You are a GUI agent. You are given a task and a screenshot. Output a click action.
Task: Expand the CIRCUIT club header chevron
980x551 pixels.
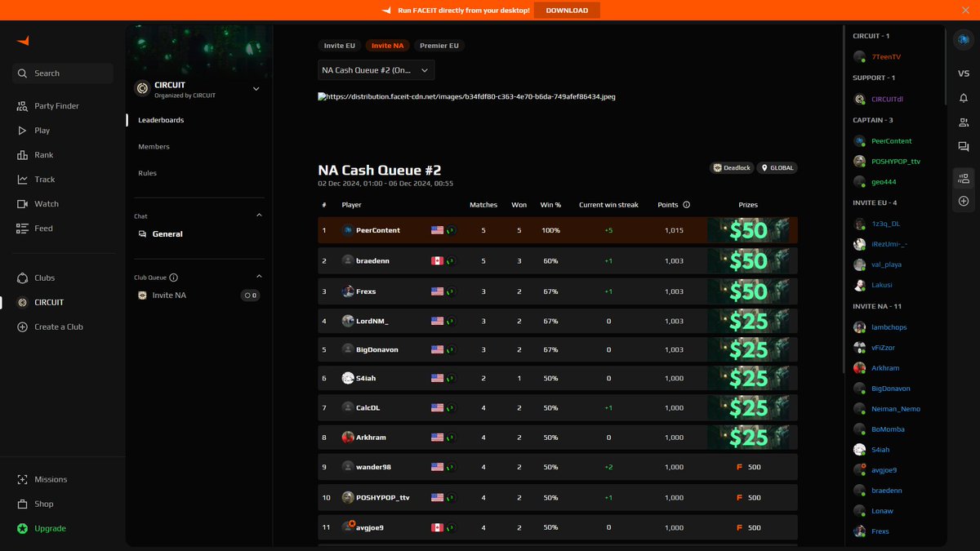click(x=256, y=89)
